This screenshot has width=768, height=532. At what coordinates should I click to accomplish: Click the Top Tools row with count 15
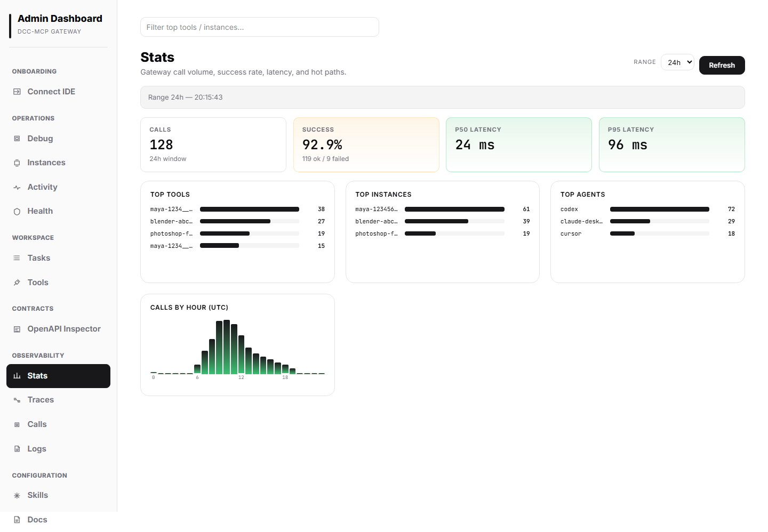[x=237, y=246]
